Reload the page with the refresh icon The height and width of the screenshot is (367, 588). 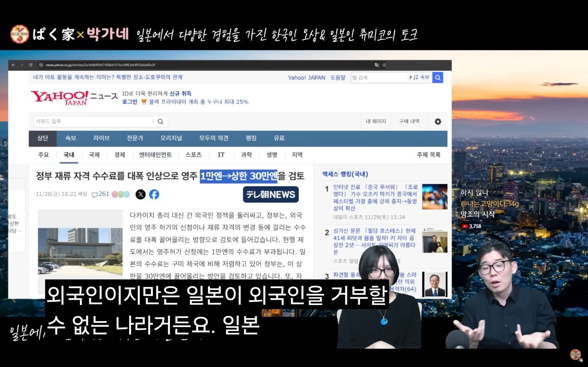click(x=31, y=65)
